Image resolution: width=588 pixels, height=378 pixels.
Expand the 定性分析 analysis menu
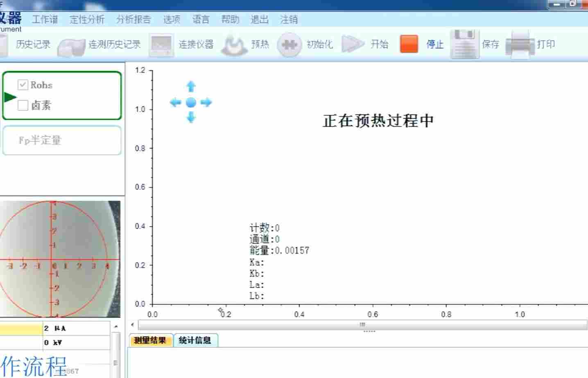[x=86, y=19]
